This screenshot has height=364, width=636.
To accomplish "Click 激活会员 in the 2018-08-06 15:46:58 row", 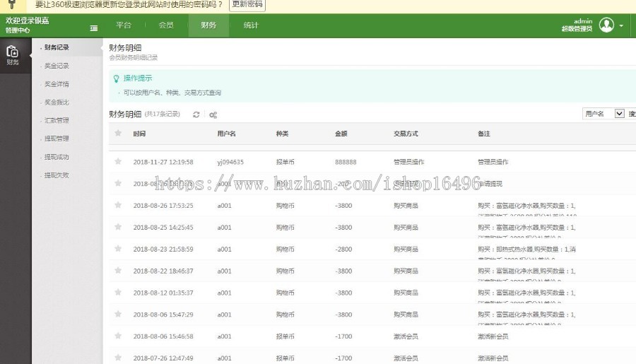I will point(406,336).
